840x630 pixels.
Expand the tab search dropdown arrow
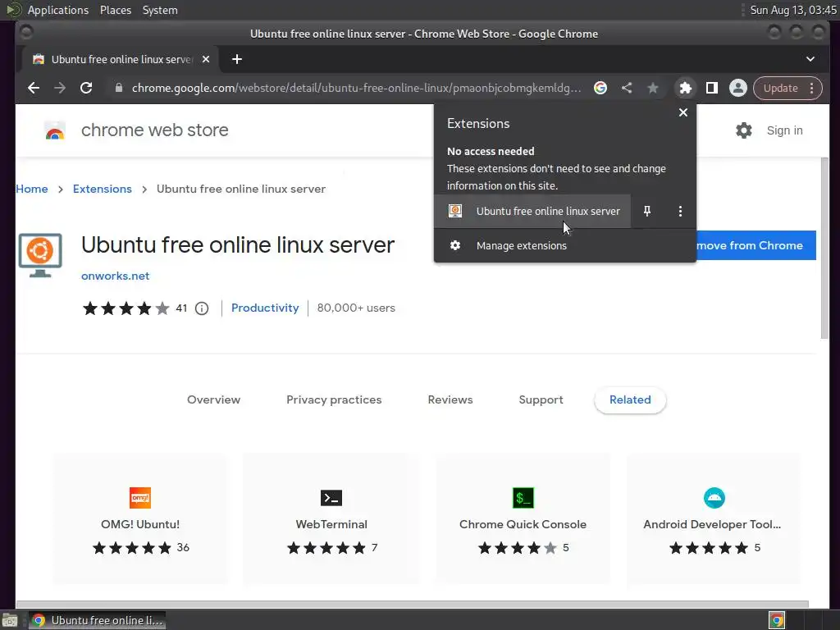pyautogui.click(x=810, y=59)
